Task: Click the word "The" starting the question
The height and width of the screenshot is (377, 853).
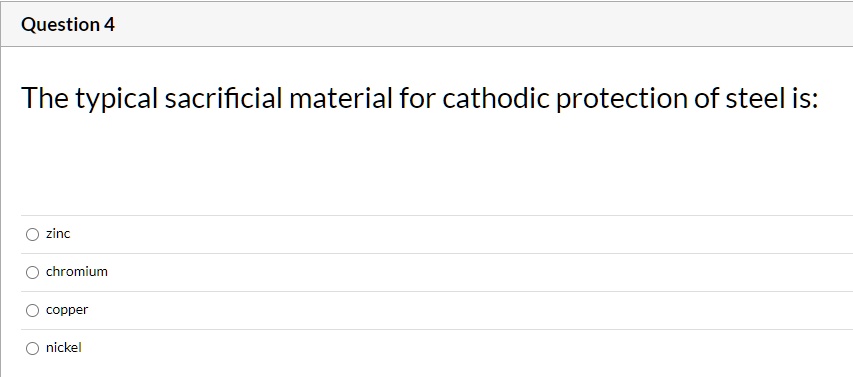Action: pos(45,98)
